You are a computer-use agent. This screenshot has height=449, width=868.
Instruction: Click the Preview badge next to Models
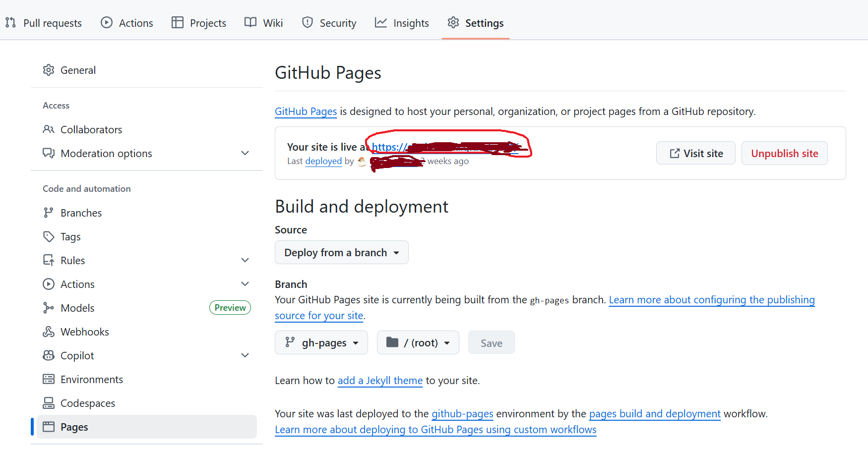pyautogui.click(x=230, y=308)
